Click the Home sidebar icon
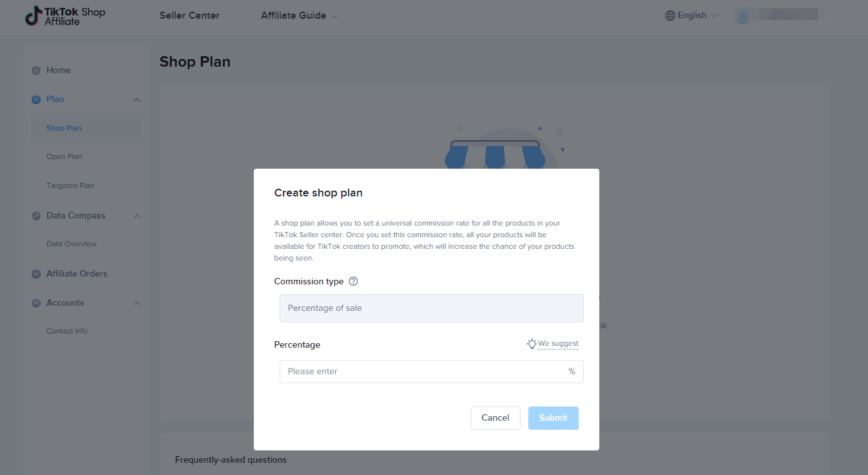Screen dimensions: 868x475 pos(36,70)
